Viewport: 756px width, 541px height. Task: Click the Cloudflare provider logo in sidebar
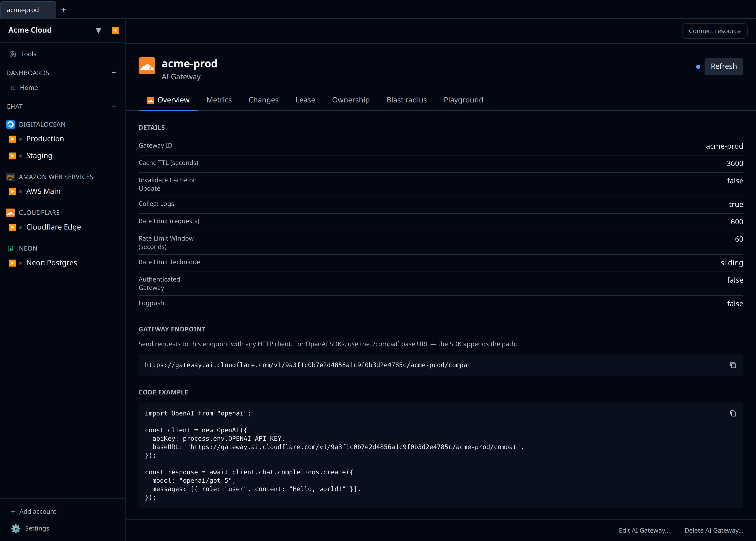pos(10,212)
